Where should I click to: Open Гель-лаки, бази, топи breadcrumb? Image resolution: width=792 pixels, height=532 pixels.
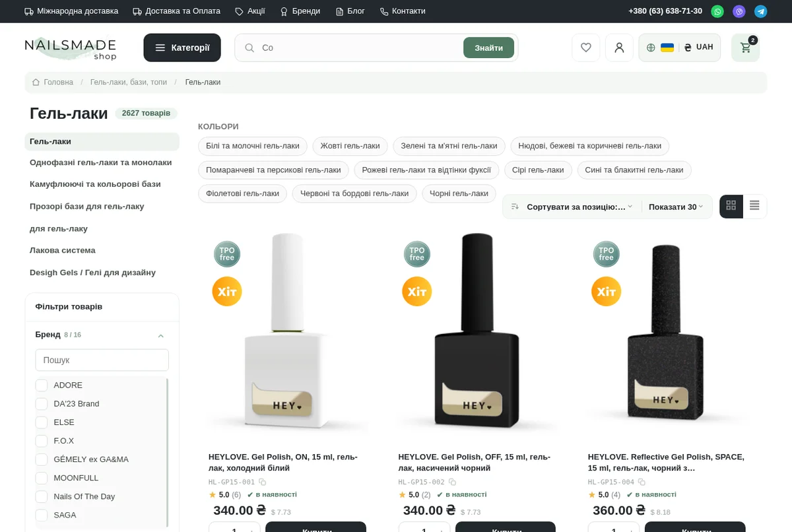coord(129,83)
